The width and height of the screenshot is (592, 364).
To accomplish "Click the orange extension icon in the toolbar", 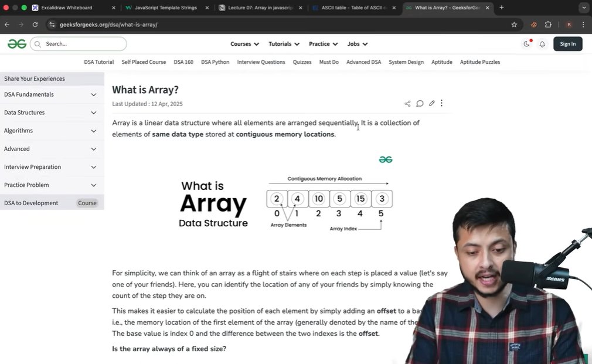I will [534, 25].
